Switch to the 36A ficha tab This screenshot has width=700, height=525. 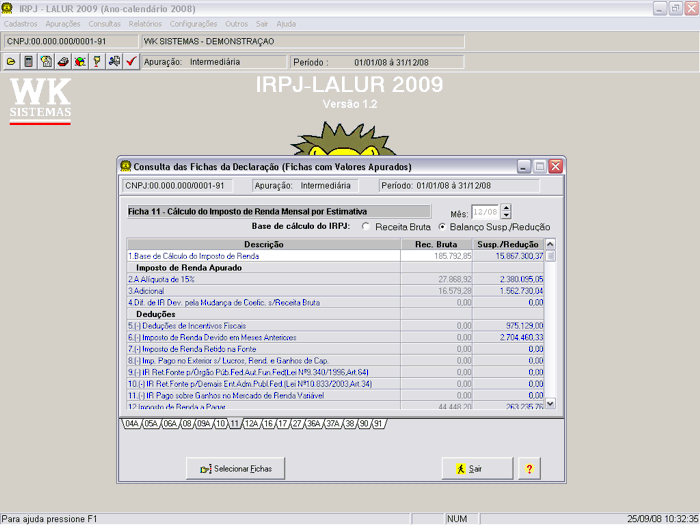tap(314, 424)
